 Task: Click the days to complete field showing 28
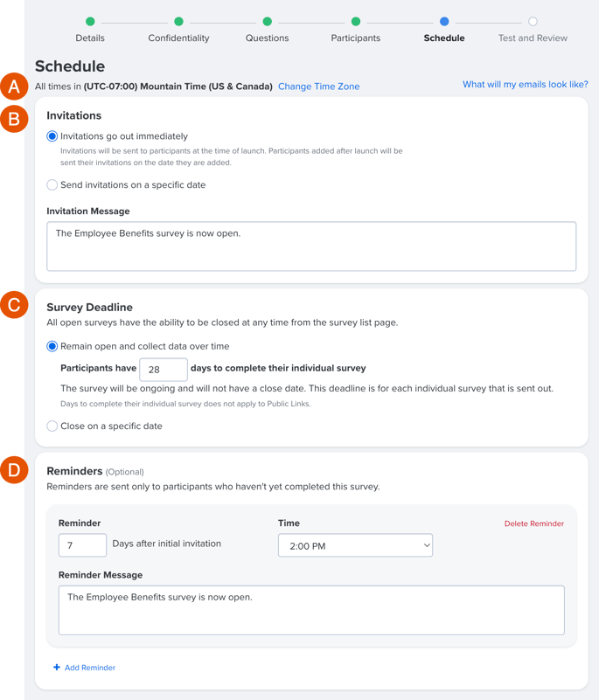164,370
